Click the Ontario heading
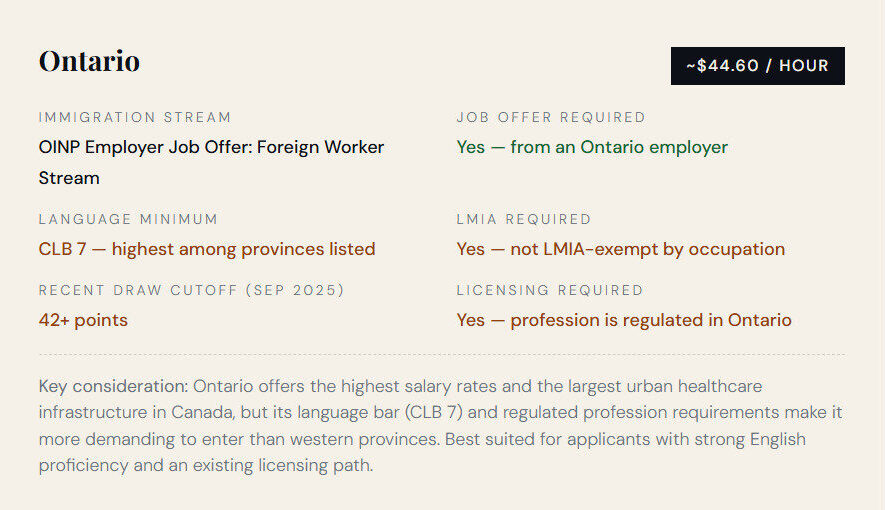Screen dimensions: 885x510 [x=89, y=61]
